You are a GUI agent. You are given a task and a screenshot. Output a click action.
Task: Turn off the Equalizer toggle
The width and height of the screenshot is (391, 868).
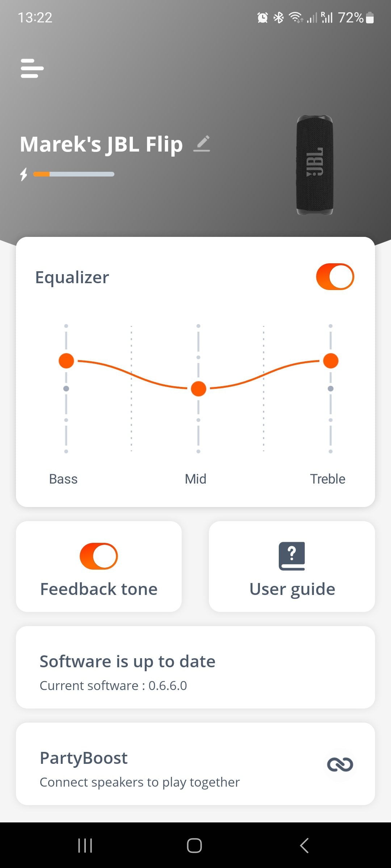coord(335,277)
